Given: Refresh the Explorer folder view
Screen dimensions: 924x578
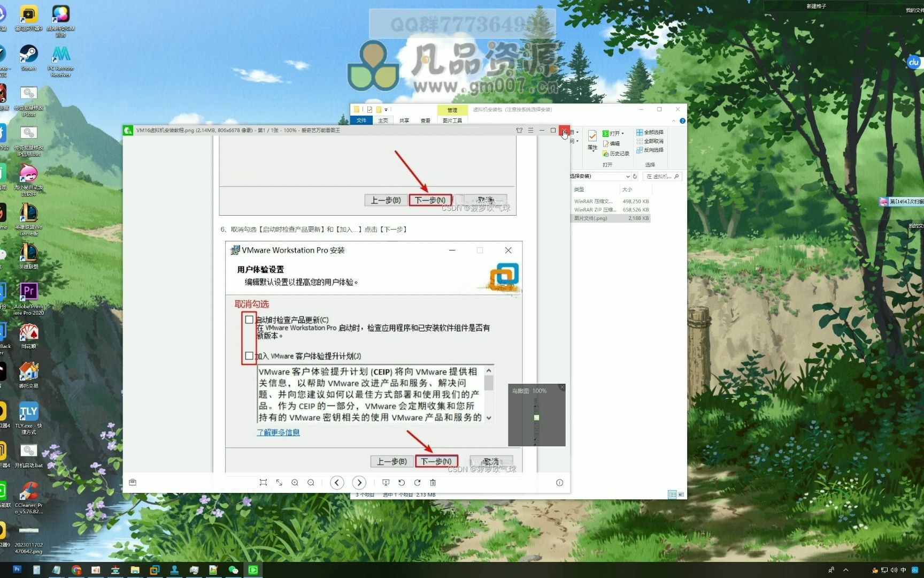Looking at the screenshot, I should (x=635, y=176).
